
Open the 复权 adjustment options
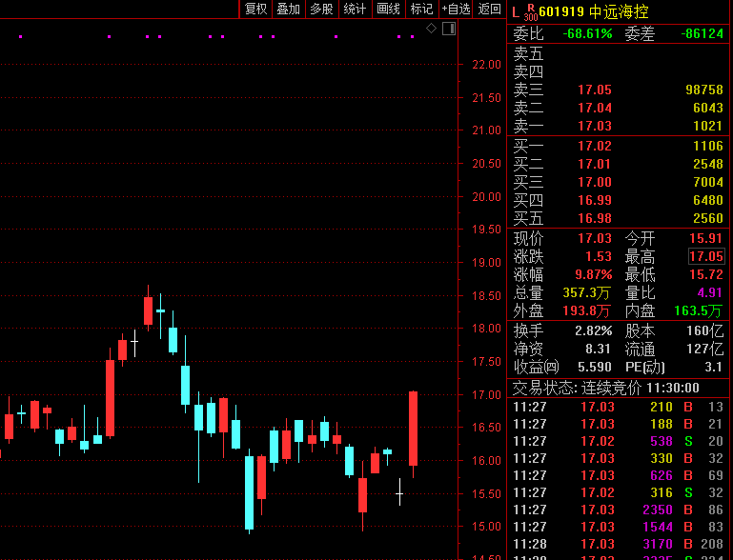pyautogui.click(x=255, y=10)
